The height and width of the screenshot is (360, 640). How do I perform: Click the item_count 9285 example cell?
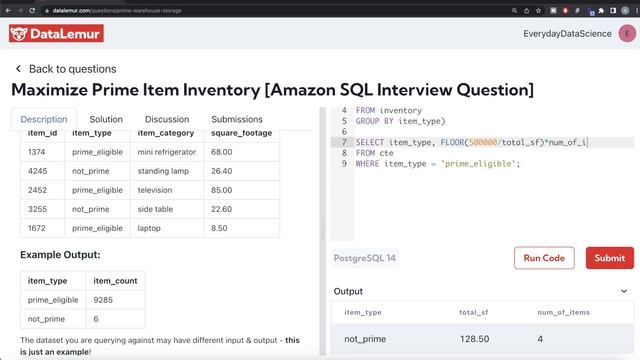coord(115,300)
